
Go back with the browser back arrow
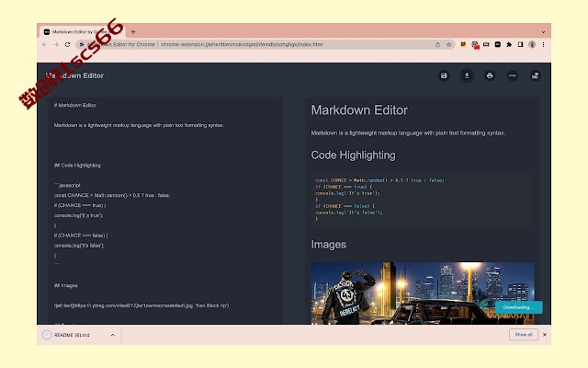[45, 44]
